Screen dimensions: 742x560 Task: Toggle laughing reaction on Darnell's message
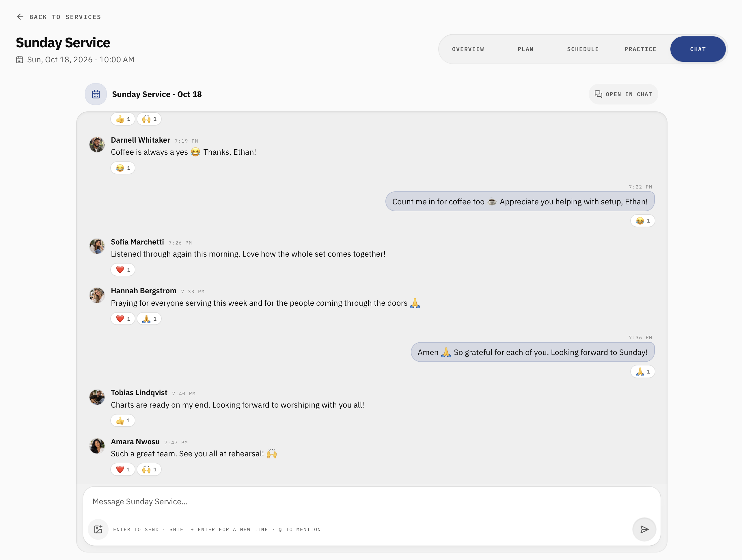point(123,168)
